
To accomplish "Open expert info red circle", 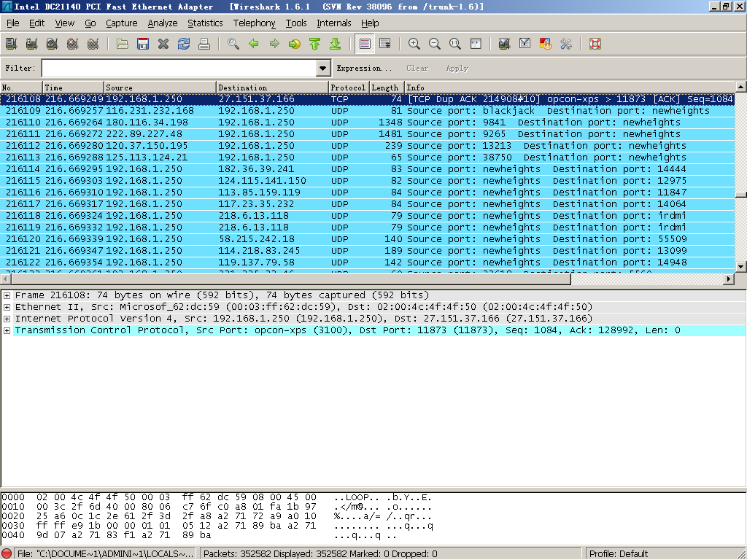I will [x=7, y=554].
